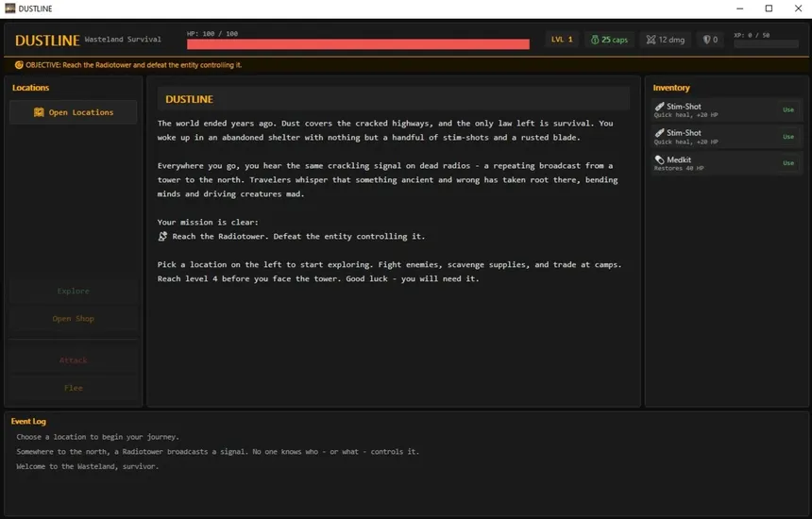Click the objective target icon

click(19, 65)
